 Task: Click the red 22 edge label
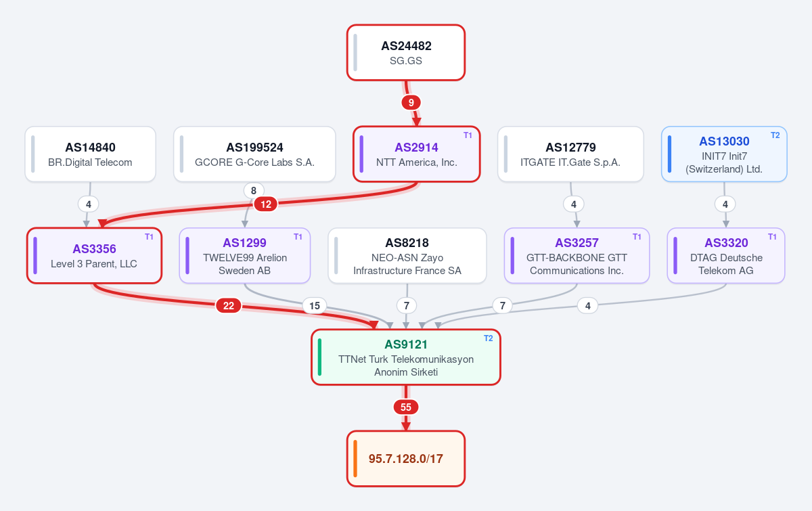229,306
